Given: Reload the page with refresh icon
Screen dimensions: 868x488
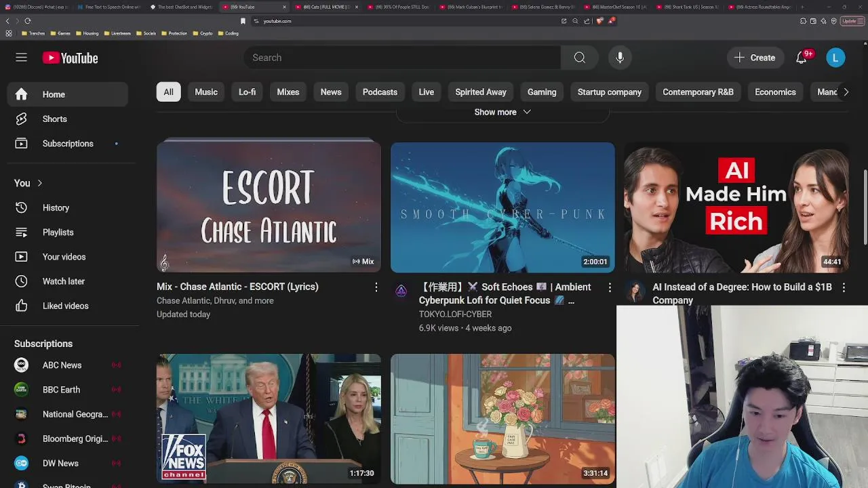Looking at the screenshot, I should click(27, 21).
